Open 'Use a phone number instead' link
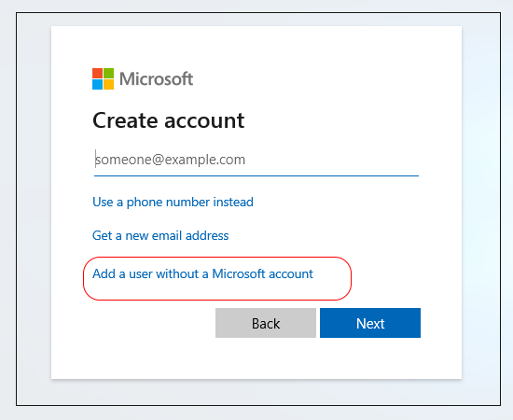This screenshot has height=420, width=513. pyautogui.click(x=173, y=202)
